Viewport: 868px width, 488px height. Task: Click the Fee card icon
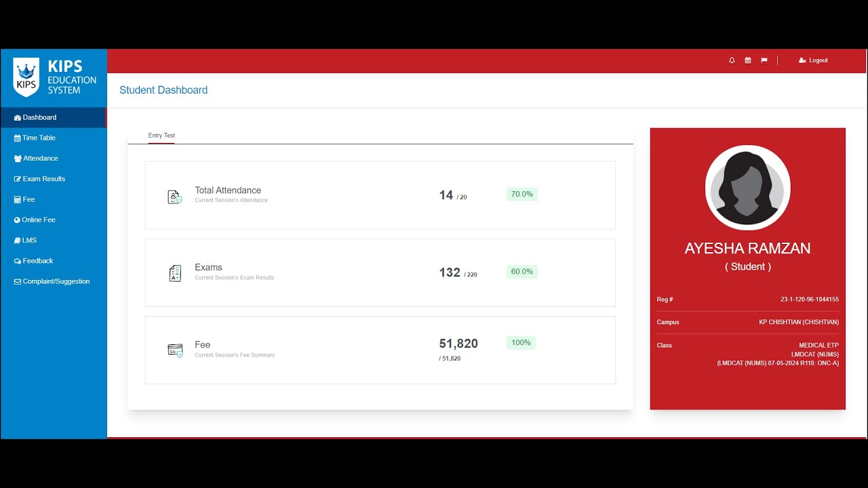175,350
